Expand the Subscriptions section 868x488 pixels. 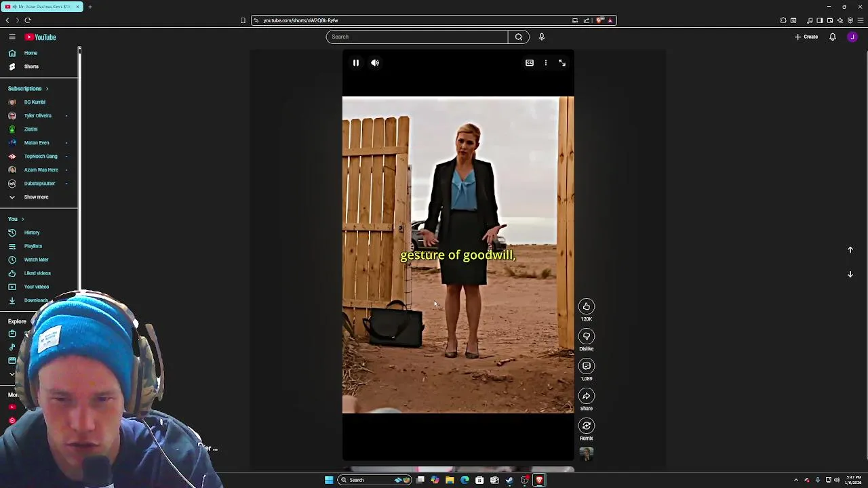(x=28, y=88)
